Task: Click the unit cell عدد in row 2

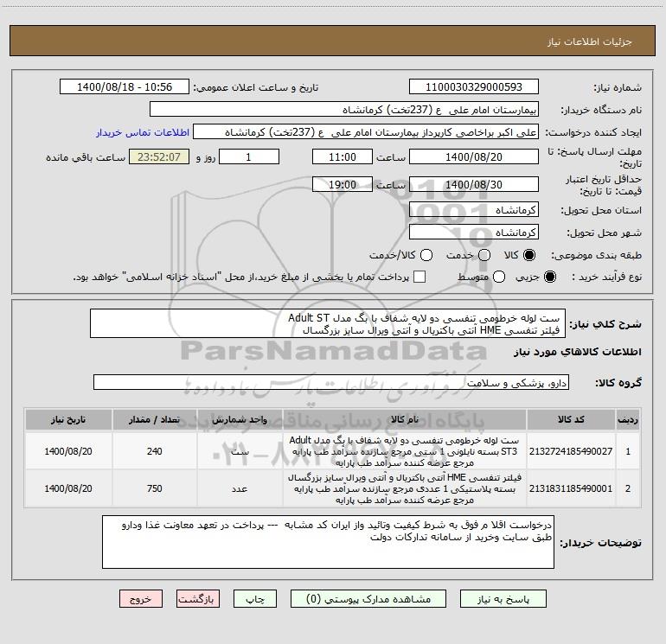Action: click(x=240, y=488)
